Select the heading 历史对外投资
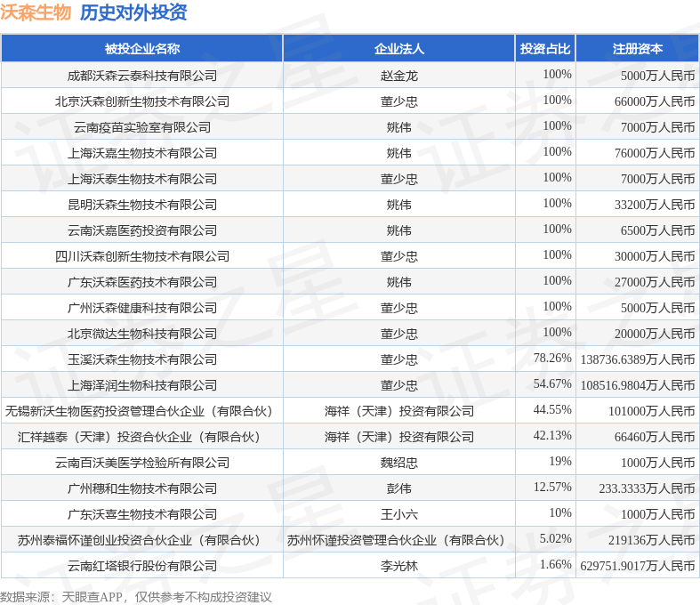Image resolution: width=700 pixels, height=605 pixels. [x=133, y=12]
